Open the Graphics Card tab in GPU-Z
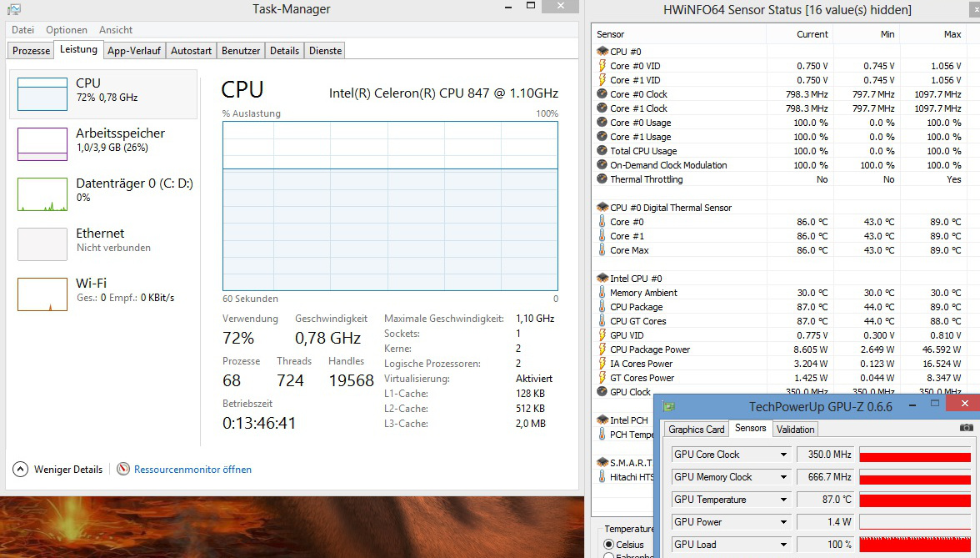The image size is (980, 558). tap(697, 429)
